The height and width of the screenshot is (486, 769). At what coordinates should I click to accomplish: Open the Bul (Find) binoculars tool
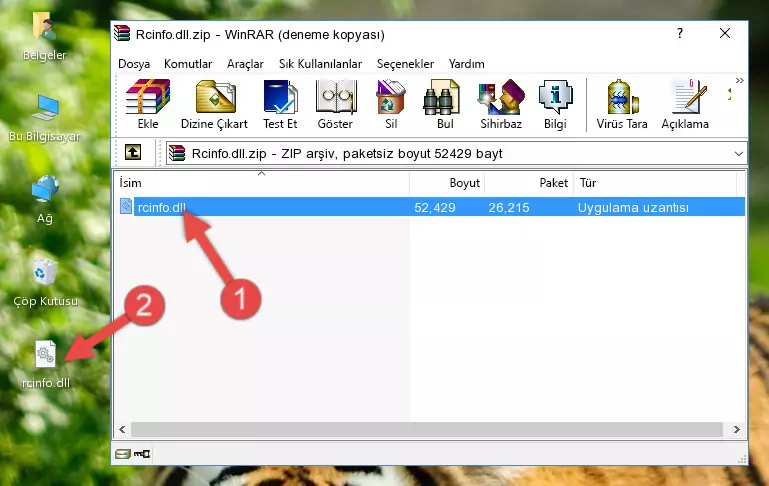(x=445, y=104)
